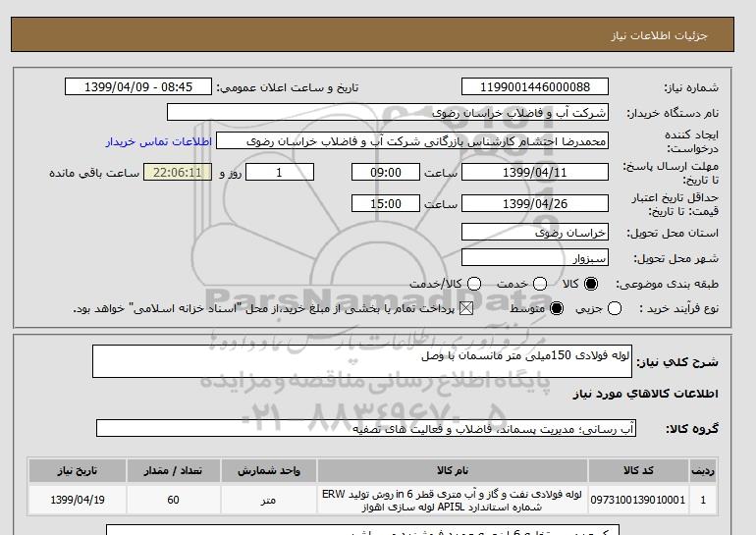Click the ساعت باقی مانده label
The width and height of the screenshot is (756, 535).
point(94,173)
